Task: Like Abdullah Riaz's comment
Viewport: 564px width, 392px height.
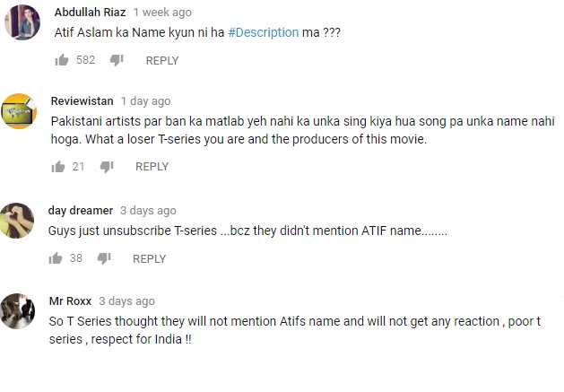Action: pos(62,60)
